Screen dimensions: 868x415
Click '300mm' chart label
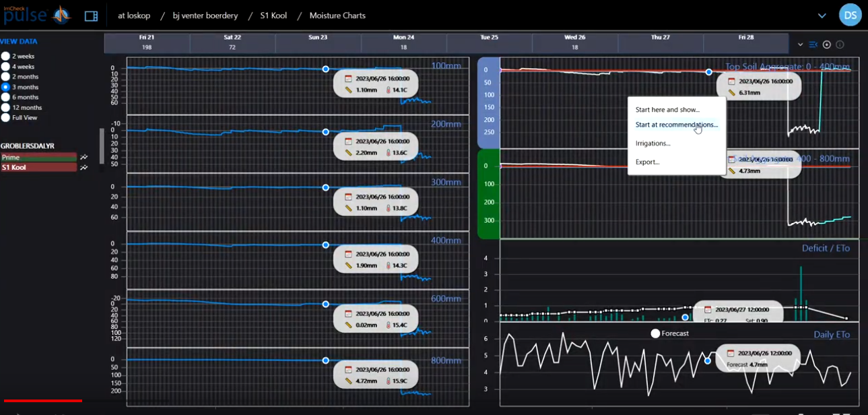click(x=446, y=182)
